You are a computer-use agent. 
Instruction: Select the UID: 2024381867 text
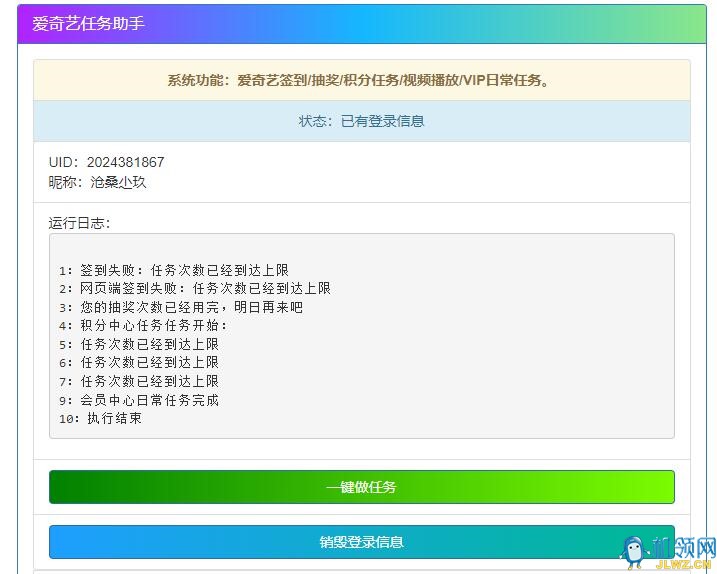pyautogui.click(x=106, y=162)
